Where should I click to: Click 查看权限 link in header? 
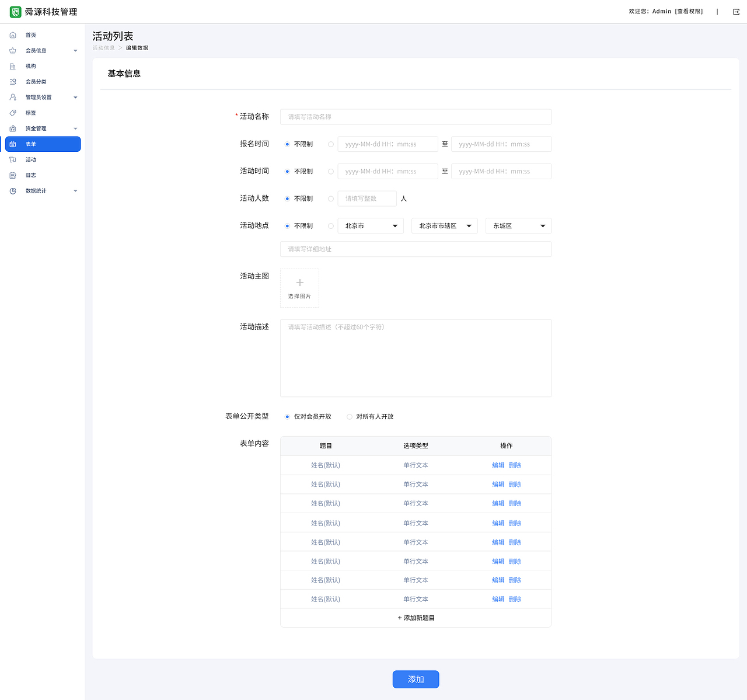(689, 12)
